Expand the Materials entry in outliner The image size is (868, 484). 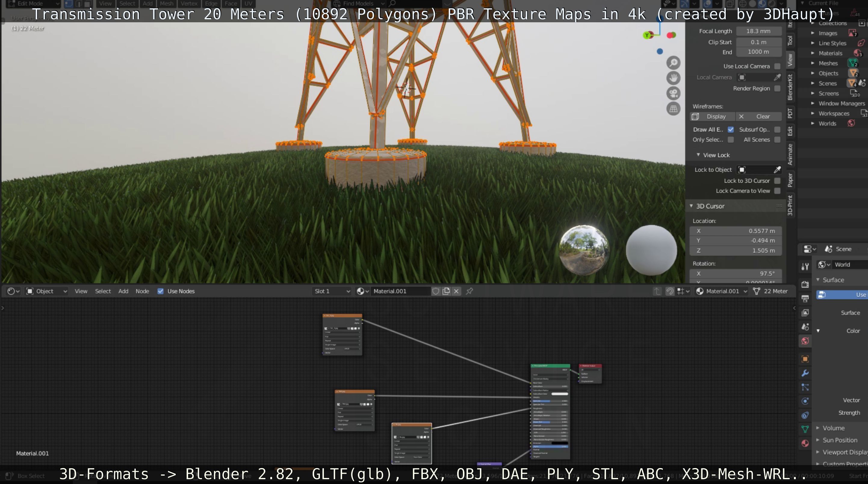[812, 53]
